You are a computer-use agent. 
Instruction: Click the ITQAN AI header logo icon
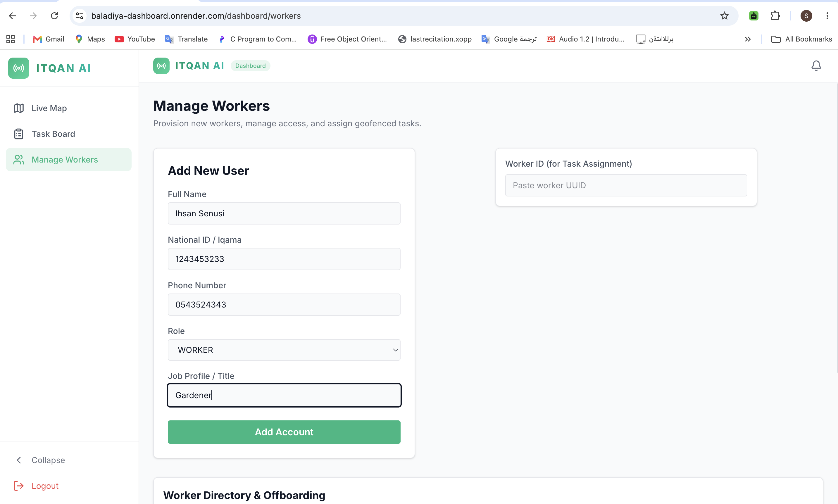pyautogui.click(x=161, y=65)
